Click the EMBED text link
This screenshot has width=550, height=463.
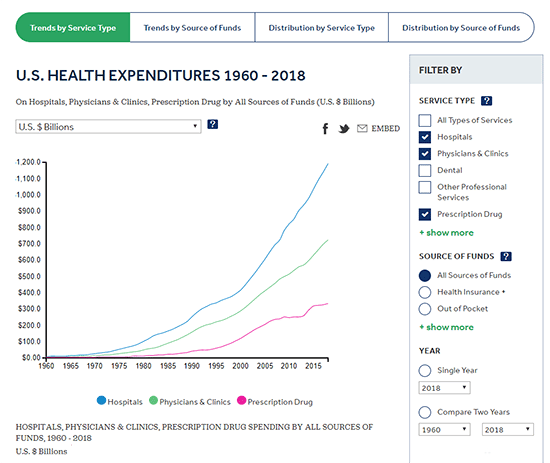[385, 129]
